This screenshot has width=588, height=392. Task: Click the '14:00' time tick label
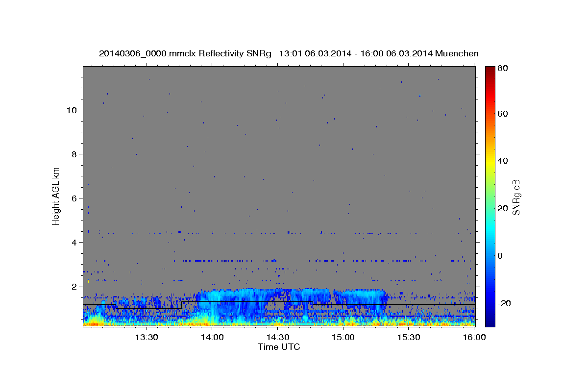tap(212, 337)
